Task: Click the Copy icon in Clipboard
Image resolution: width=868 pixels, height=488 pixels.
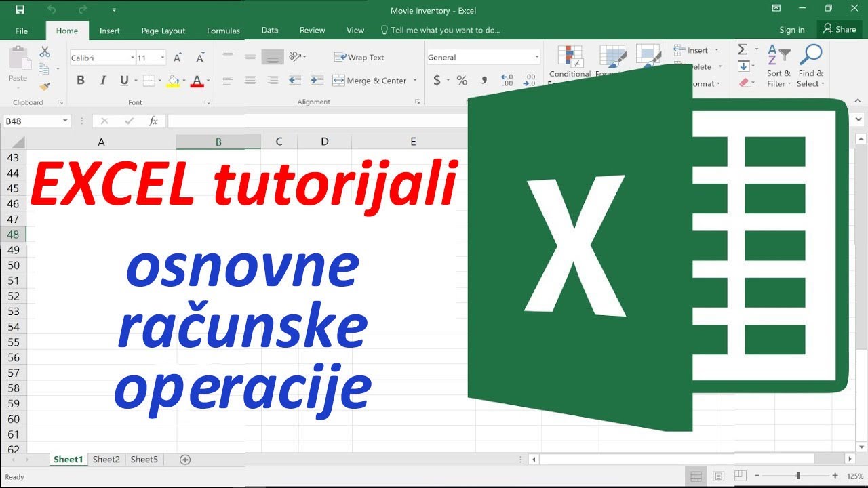Action: pyautogui.click(x=43, y=68)
